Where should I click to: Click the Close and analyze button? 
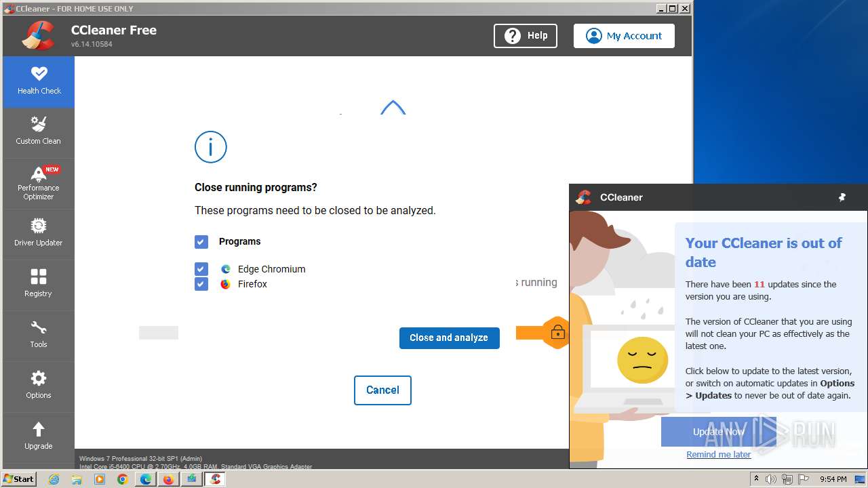[450, 338]
